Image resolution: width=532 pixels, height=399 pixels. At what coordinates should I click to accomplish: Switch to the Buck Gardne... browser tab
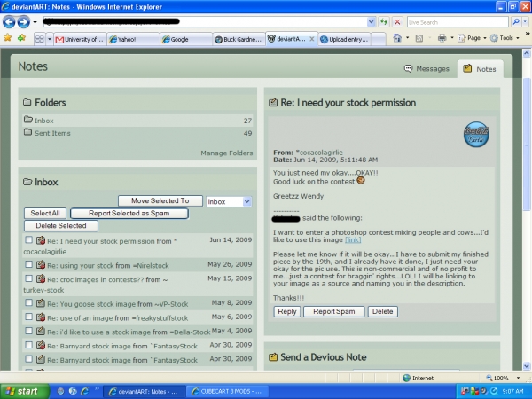coord(239,39)
